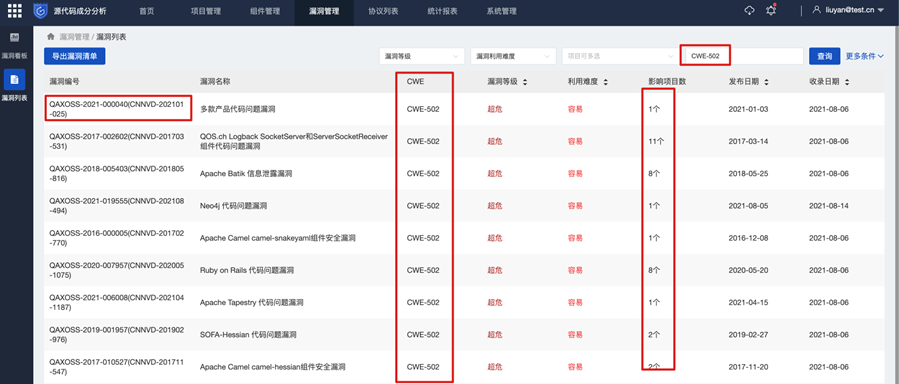This screenshot has height=384, width=899.
Task: Switch to the 组件管理 tab
Action: (x=265, y=11)
